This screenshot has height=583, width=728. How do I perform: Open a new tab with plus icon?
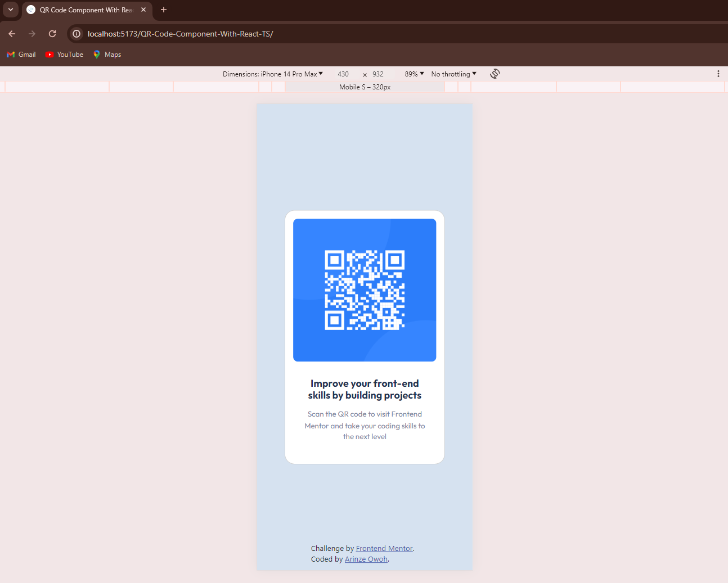[x=164, y=10]
